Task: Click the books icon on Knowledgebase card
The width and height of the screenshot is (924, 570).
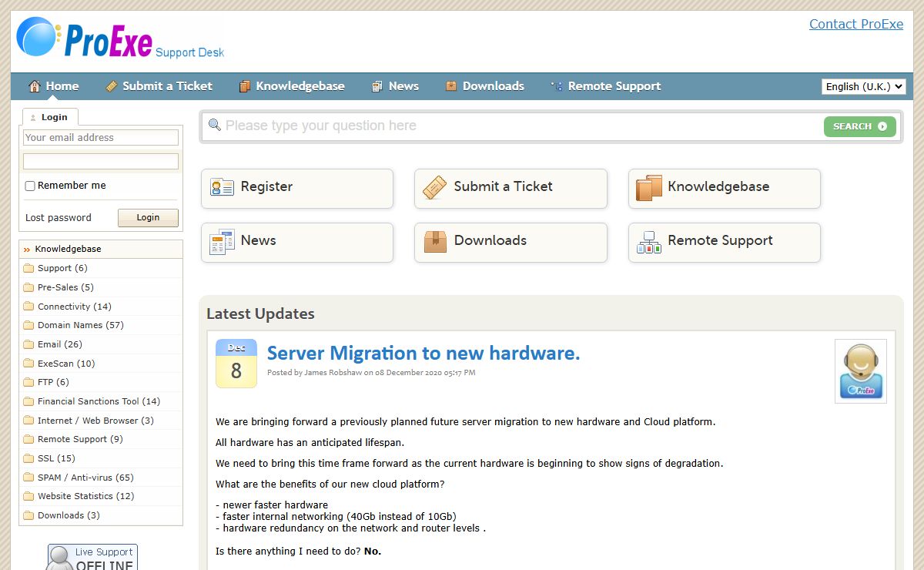Action: [x=649, y=187]
